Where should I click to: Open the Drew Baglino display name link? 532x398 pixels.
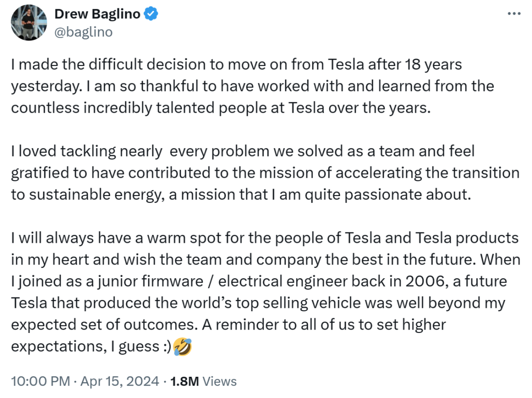98,14
